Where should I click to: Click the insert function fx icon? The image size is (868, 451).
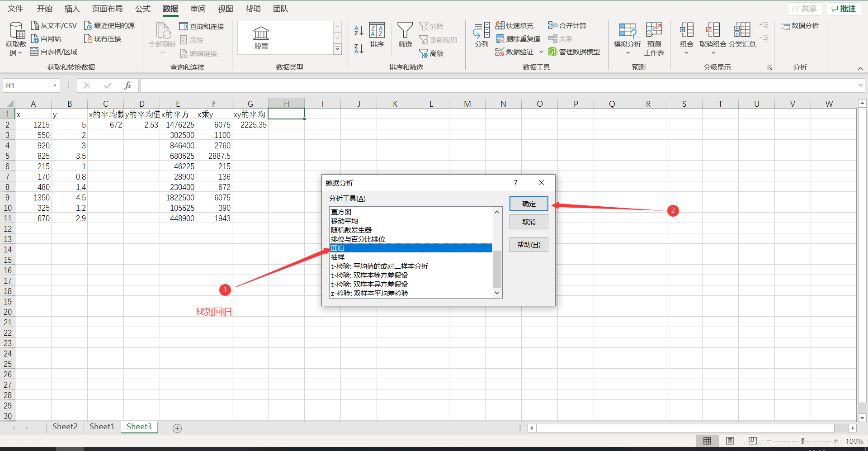(127, 85)
